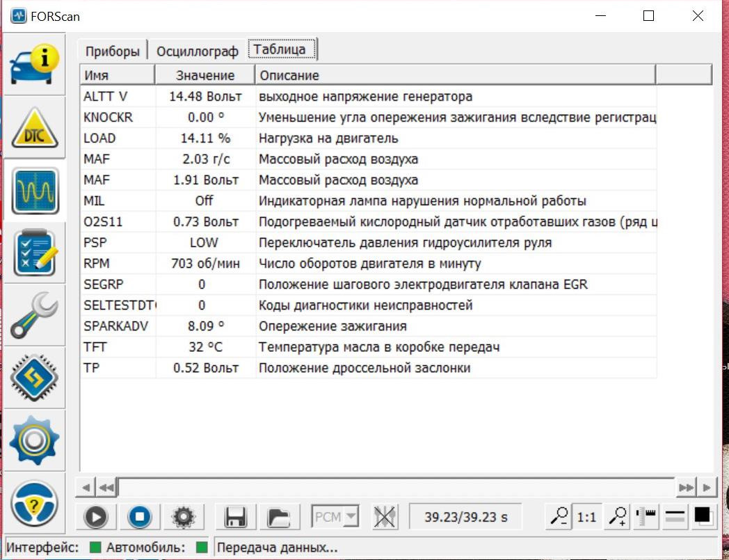The height and width of the screenshot is (560, 729).
Task: Reset zoom with the 1:1 button
Action: (x=586, y=517)
